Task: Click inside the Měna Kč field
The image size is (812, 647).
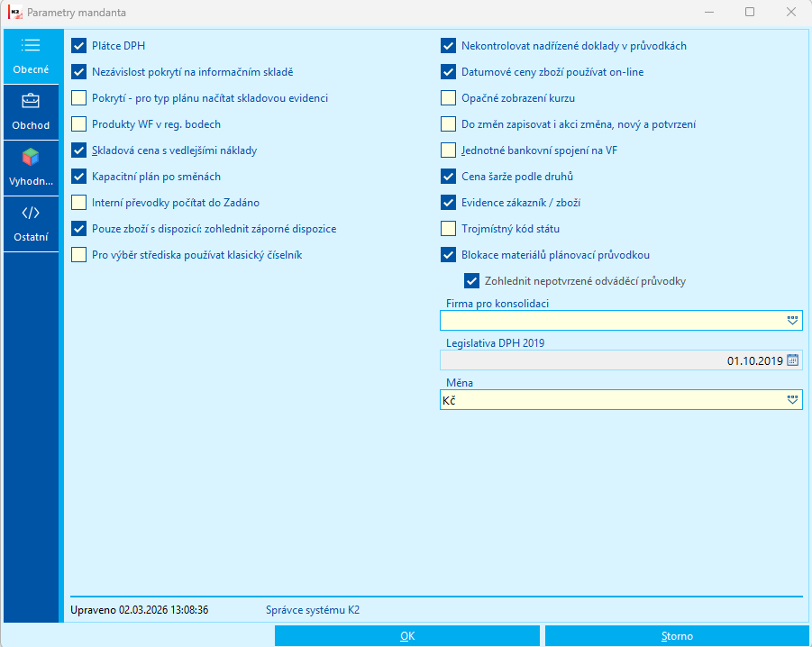Action: [612, 400]
